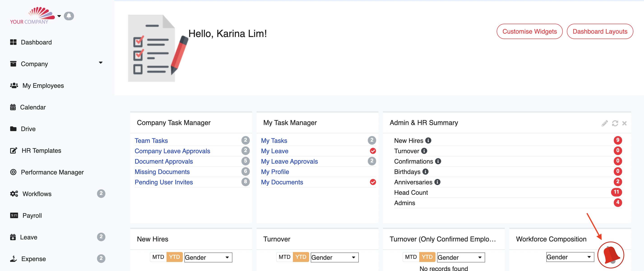Open the company logo dropdown arrow
This screenshot has height=271, width=644.
tap(59, 16)
